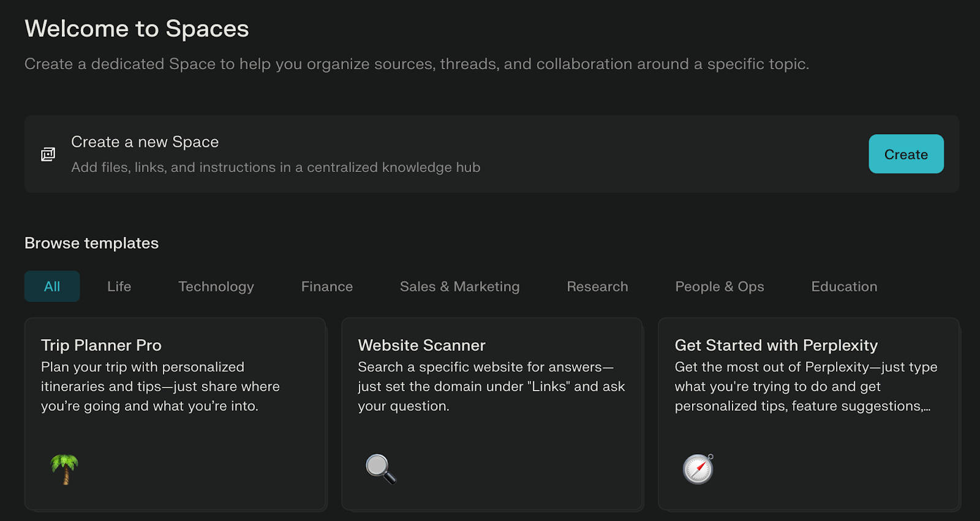Click the Get Started with Perplexity description

pos(805,386)
